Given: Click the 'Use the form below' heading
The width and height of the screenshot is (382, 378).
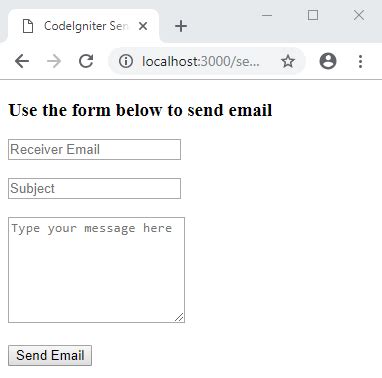Looking at the screenshot, I should tap(140, 110).
